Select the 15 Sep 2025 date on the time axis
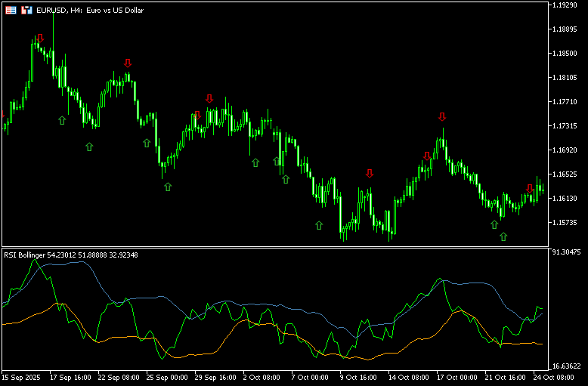This screenshot has width=588, height=386. [23, 376]
